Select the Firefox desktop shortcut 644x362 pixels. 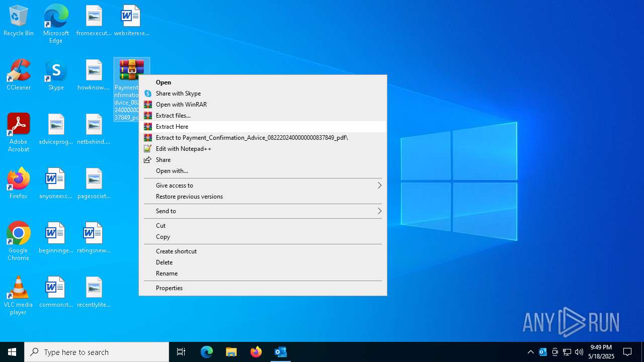pos(19,184)
